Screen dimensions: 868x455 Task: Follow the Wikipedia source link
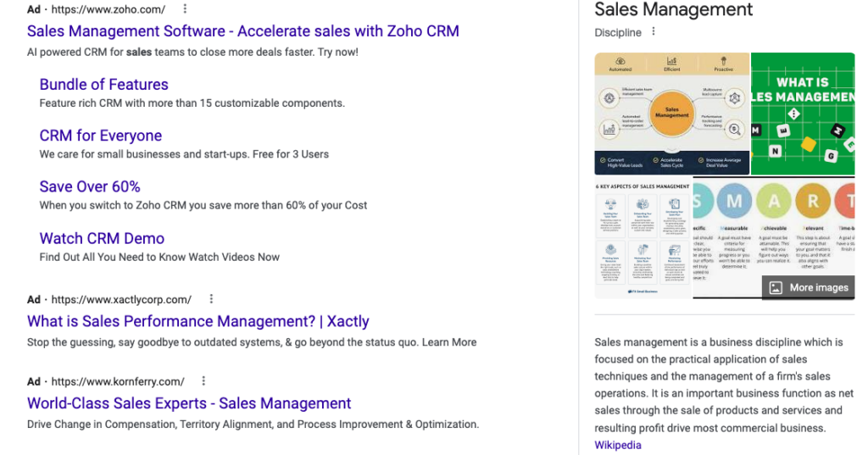pyautogui.click(x=618, y=445)
